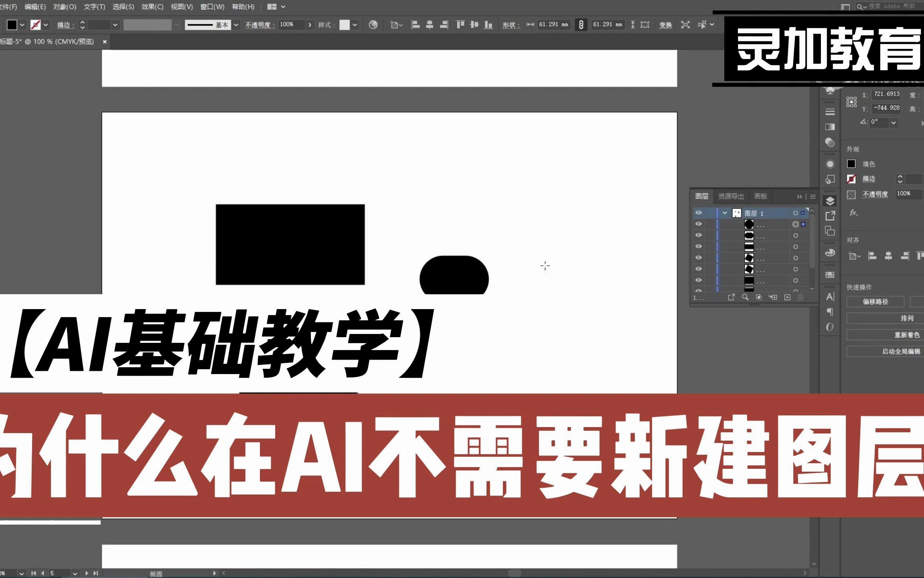
Task: Open the fill color dropdown arrow
Action: (x=22, y=25)
